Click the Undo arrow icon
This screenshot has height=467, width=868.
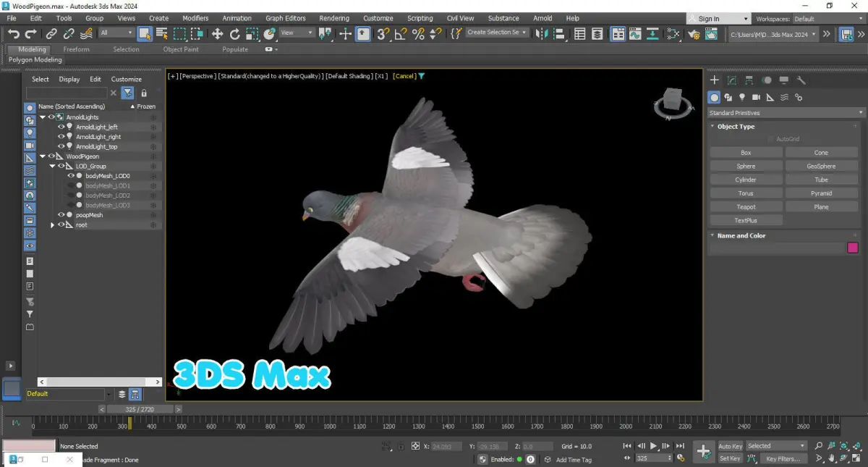[x=14, y=33]
